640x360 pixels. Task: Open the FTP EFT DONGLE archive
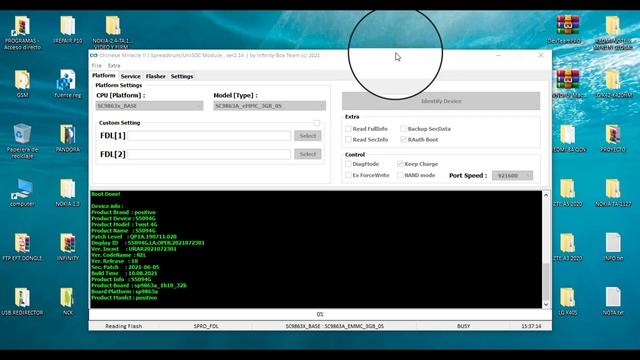22,247
